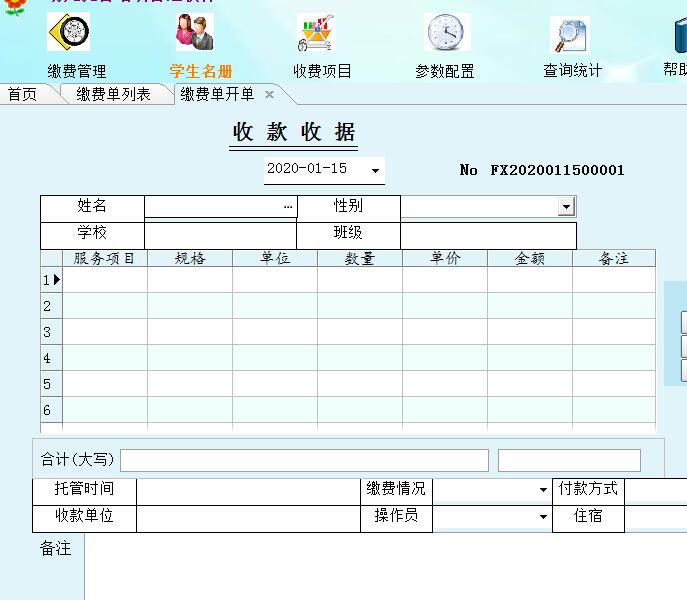Select grid row 3 header

pos(51,332)
